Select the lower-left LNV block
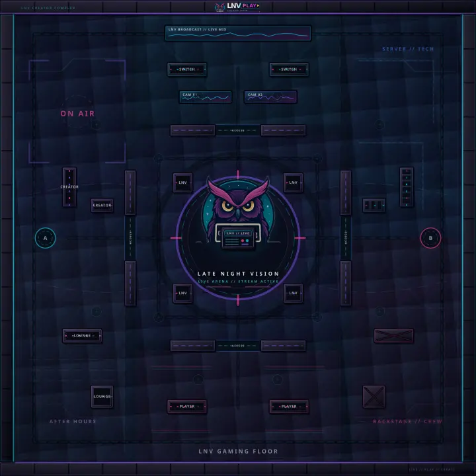Viewport: 476px width, 476px height. click(182, 293)
